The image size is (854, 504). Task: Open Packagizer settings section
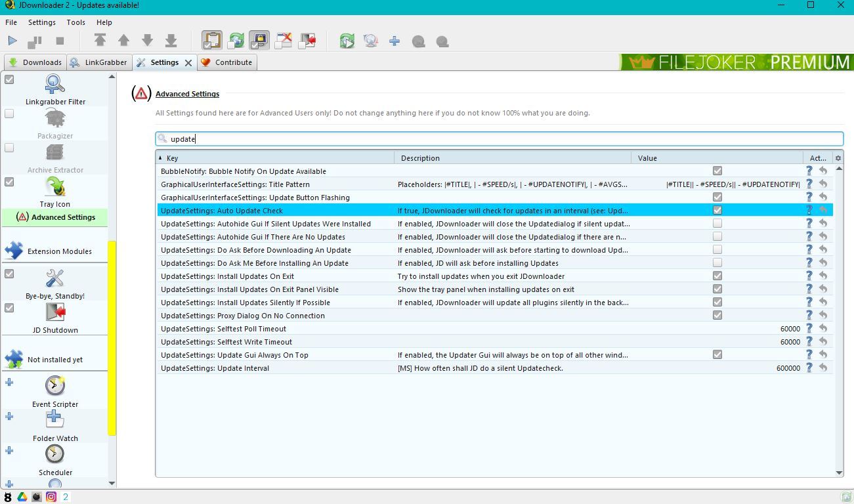55,124
